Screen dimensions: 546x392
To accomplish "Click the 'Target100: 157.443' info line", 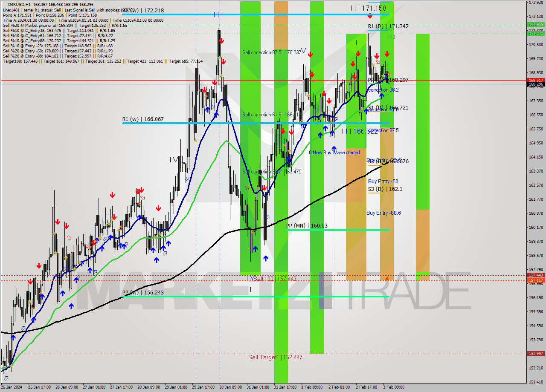I will coord(103,61).
